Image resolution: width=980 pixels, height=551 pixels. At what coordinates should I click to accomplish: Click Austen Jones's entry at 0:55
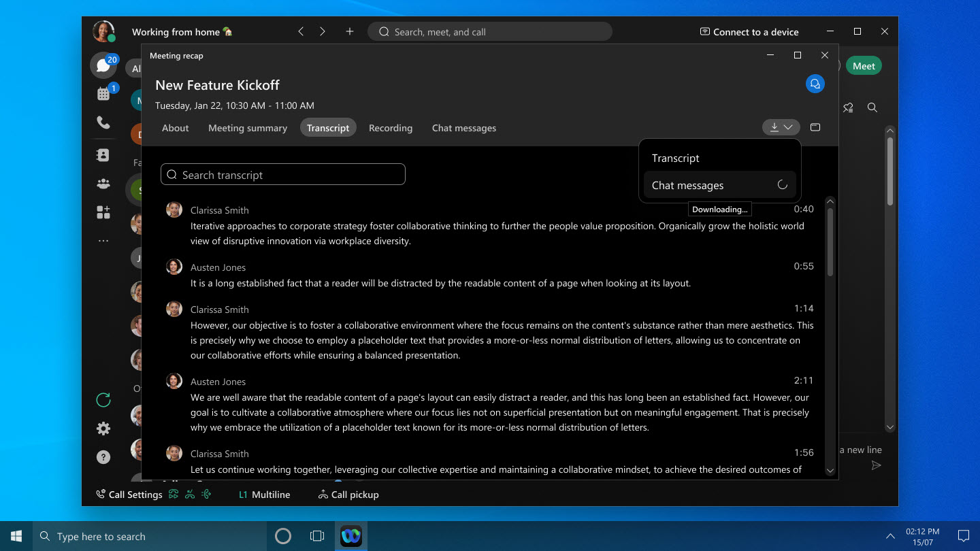coord(490,275)
